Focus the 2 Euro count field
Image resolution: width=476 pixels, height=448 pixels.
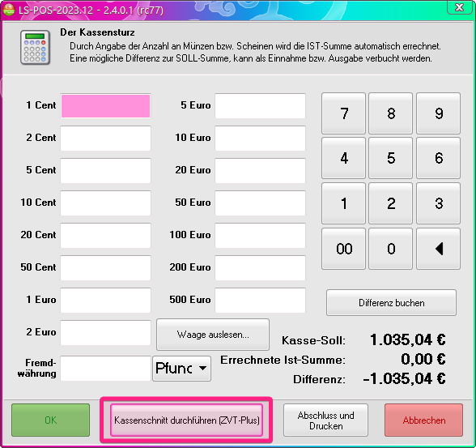click(x=105, y=333)
